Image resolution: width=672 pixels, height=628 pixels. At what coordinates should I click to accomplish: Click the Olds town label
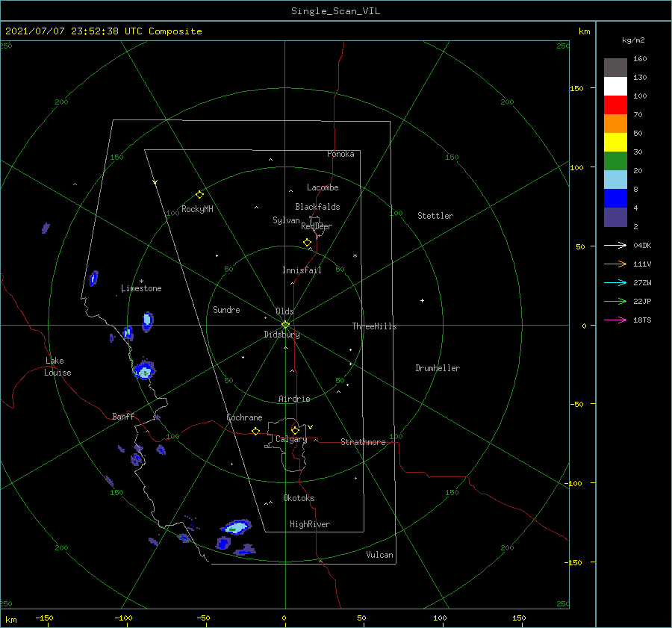click(x=284, y=311)
